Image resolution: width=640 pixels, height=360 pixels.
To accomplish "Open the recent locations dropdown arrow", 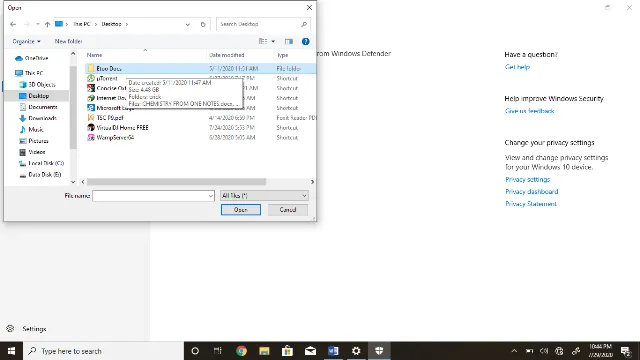I will pyautogui.click(x=38, y=24).
